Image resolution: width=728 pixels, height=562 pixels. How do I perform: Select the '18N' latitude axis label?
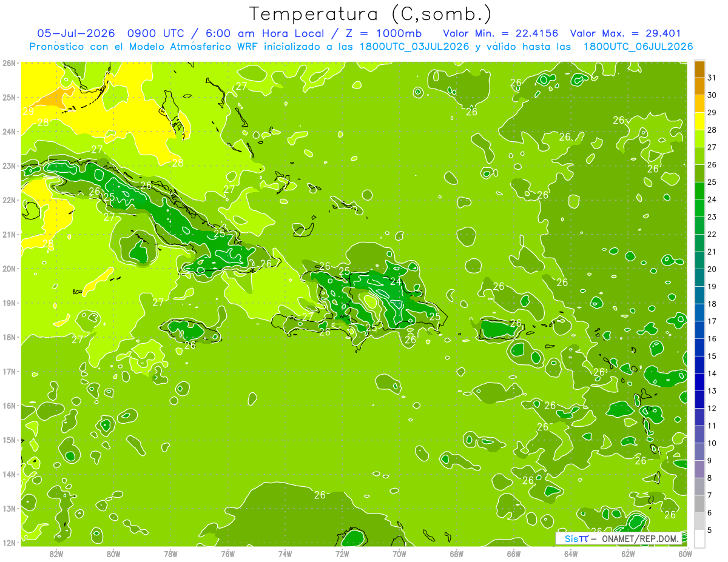coord(8,337)
